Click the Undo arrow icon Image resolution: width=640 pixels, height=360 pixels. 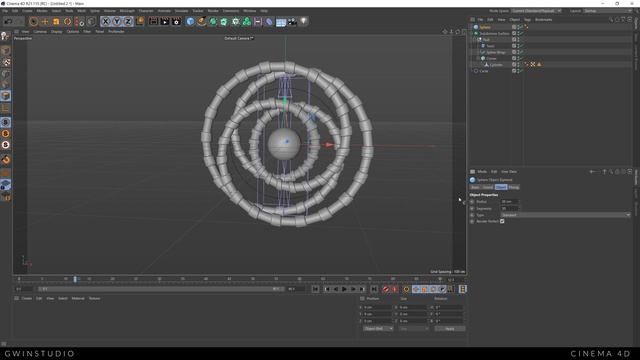point(8,21)
